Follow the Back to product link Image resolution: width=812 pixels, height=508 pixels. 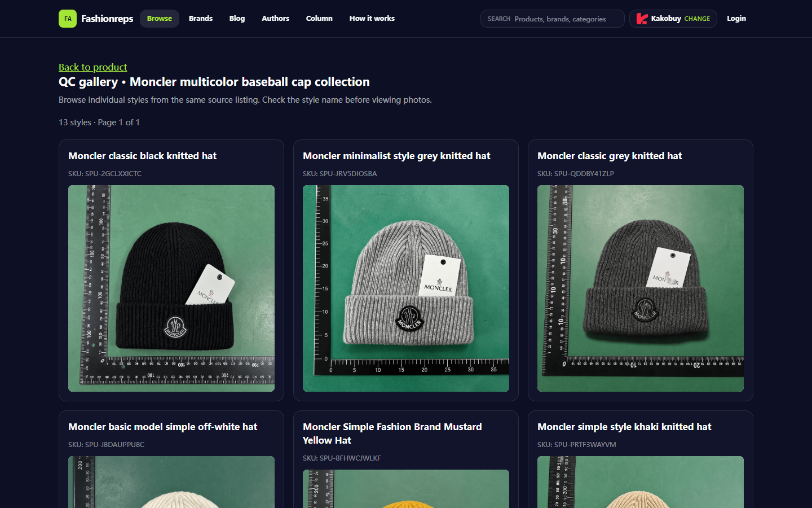pos(93,67)
